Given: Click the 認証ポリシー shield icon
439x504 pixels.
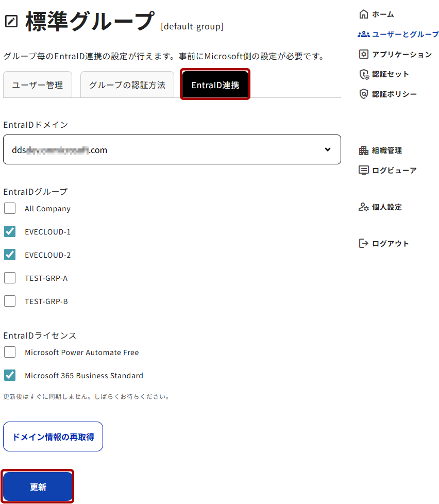Looking at the screenshot, I should pos(364,94).
